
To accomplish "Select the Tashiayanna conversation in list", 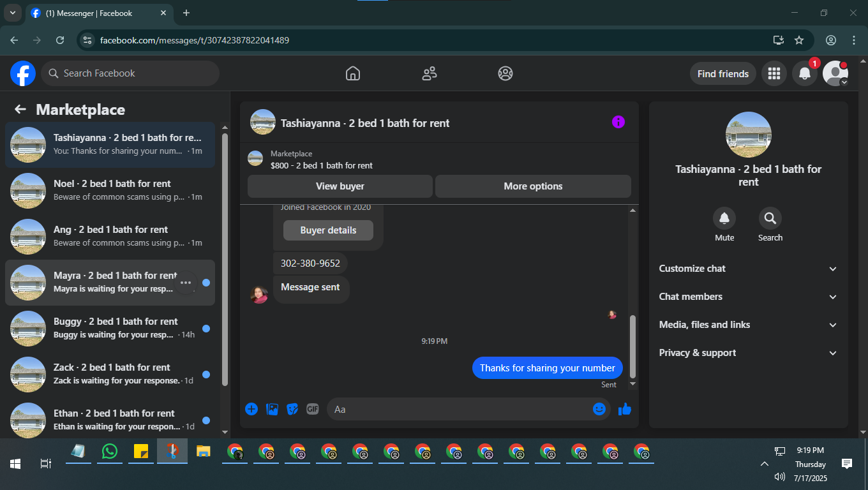I will point(110,145).
